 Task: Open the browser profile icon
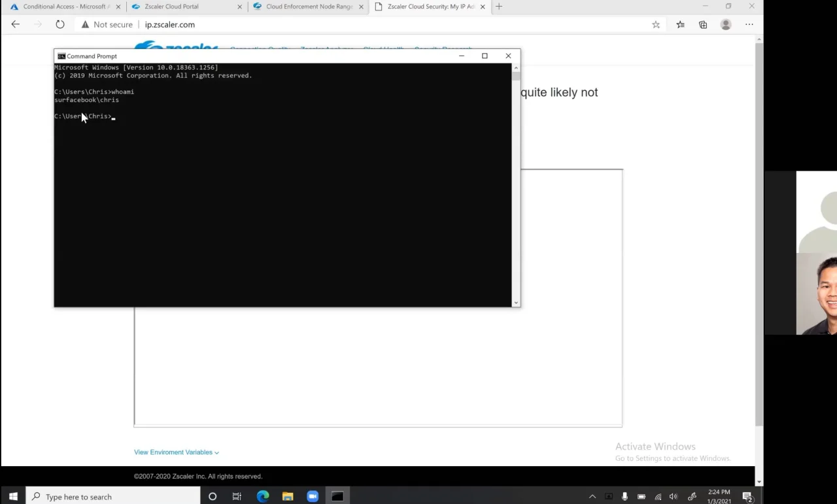coord(726,25)
